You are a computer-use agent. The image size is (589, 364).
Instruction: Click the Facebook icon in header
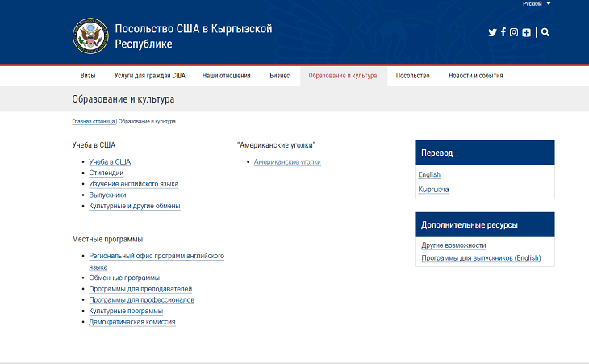(503, 32)
